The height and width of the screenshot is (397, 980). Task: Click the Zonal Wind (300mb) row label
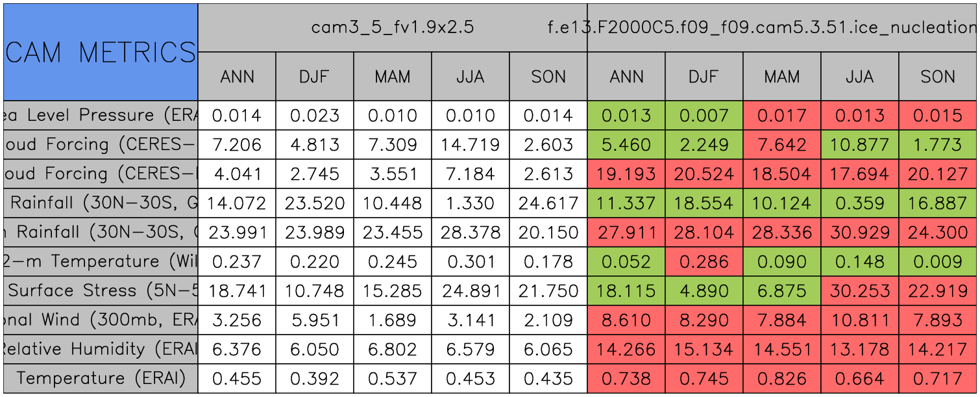101,320
